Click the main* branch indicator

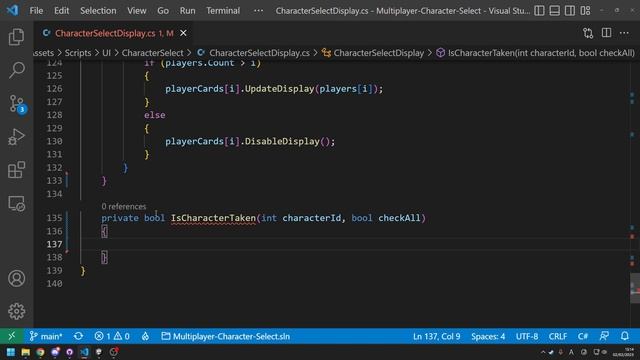(x=46, y=336)
